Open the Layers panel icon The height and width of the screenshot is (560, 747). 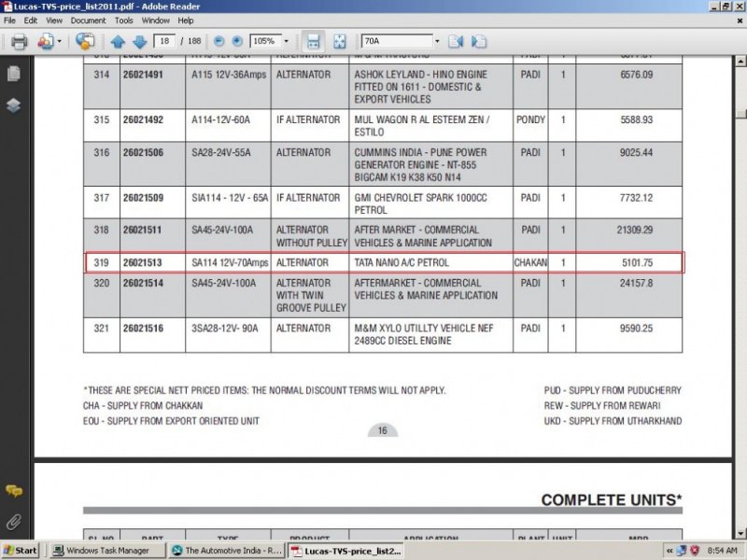[13, 105]
